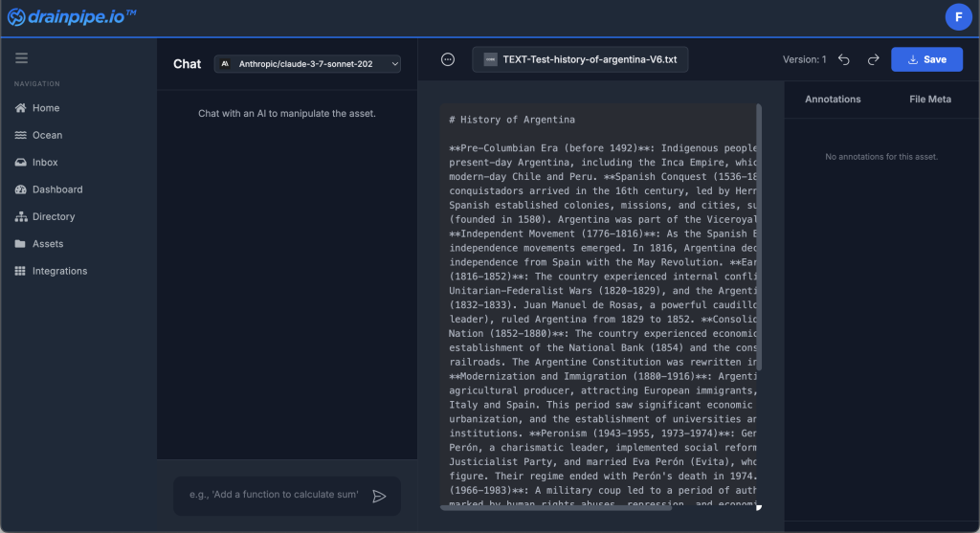Viewport: 980px width, 533px height.
Task: Switch to the File Meta tab
Action: (x=929, y=100)
